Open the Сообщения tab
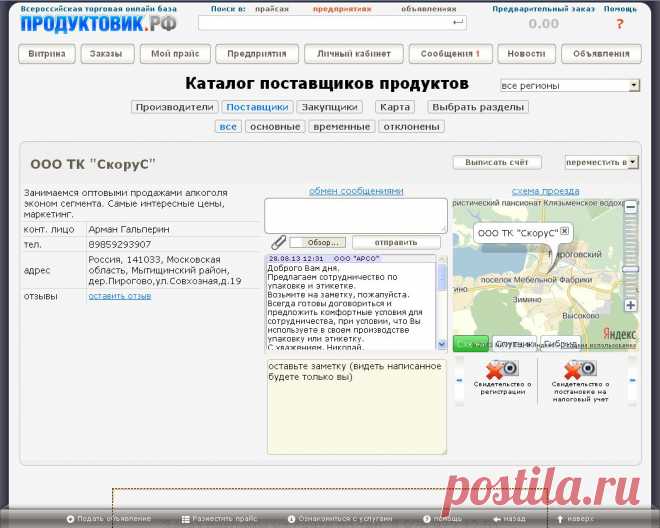 (x=450, y=54)
